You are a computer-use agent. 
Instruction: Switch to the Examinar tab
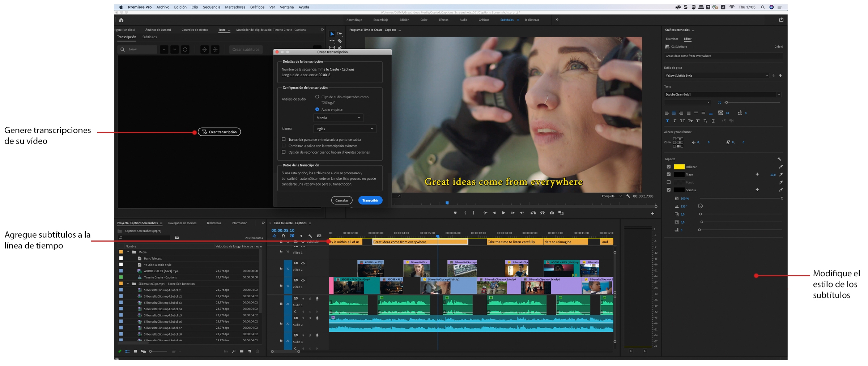pos(672,39)
